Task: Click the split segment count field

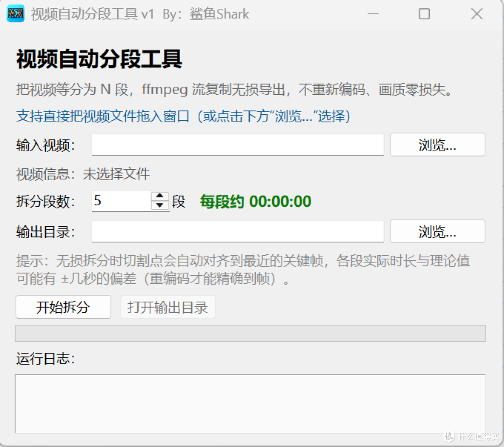Action: (121, 201)
